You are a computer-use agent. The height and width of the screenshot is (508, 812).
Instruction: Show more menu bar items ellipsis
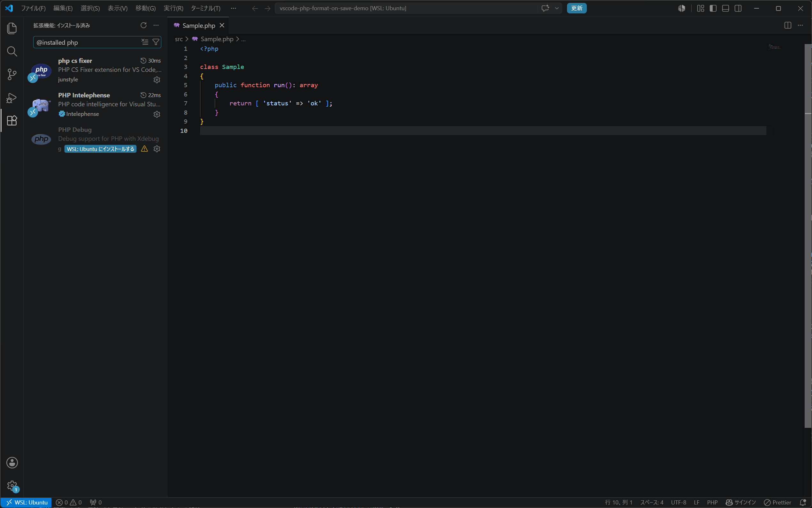(x=234, y=8)
